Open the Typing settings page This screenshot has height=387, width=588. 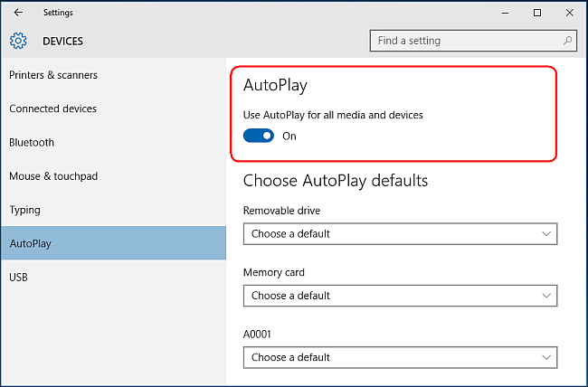25,210
